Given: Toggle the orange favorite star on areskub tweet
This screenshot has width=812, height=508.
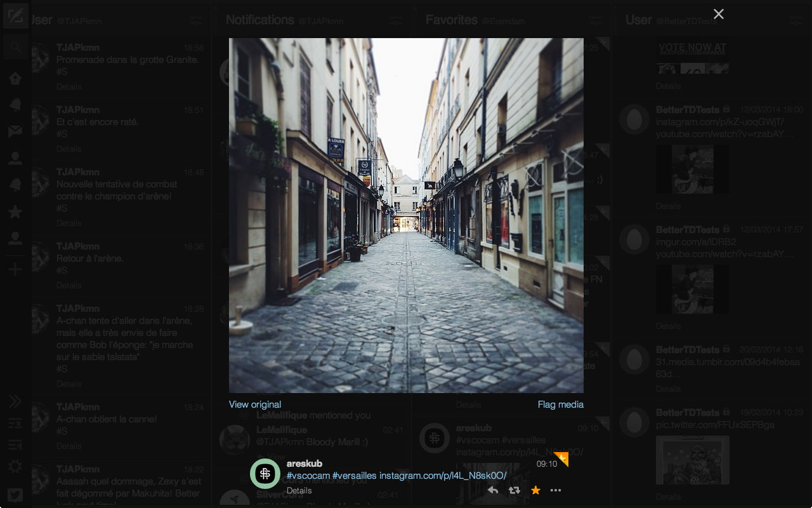Looking at the screenshot, I should 535,490.
